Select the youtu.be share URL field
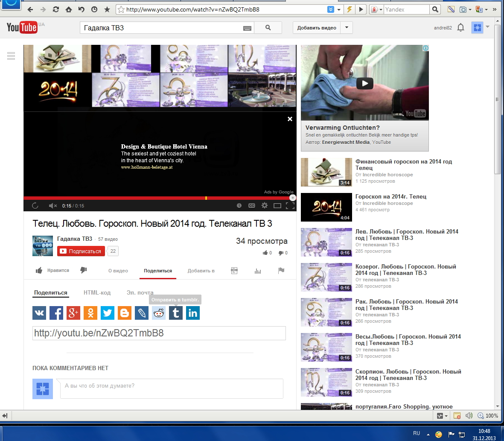Screen dimensions: 504x441 (159, 333)
